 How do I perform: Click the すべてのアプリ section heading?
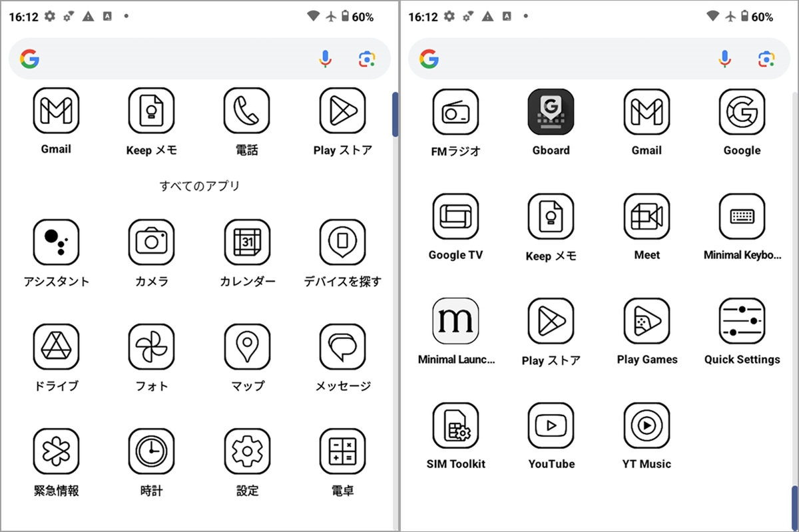pos(200,186)
